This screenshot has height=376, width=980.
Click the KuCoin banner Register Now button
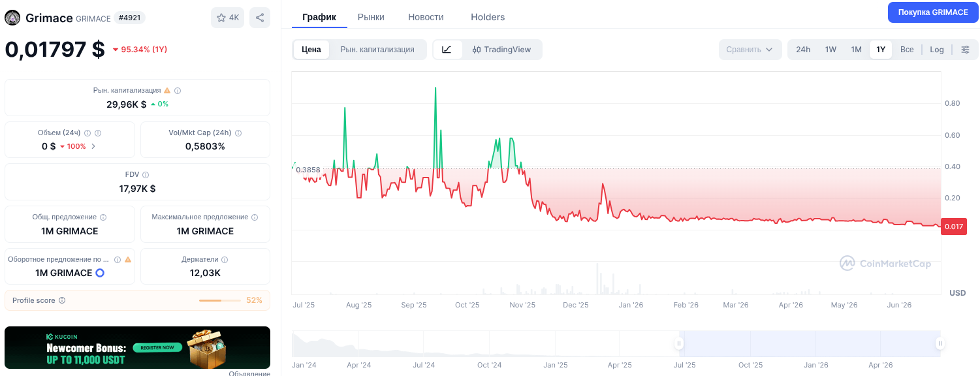click(157, 347)
